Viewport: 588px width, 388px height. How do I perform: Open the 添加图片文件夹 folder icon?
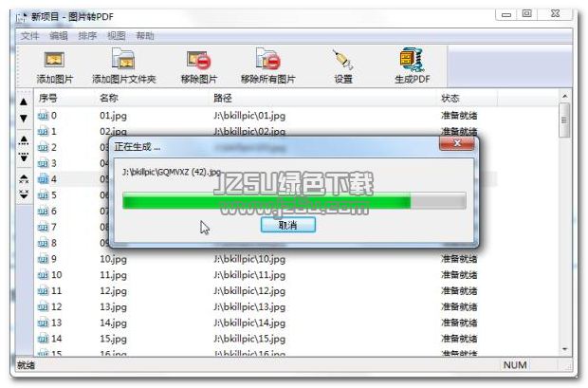point(123,59)
